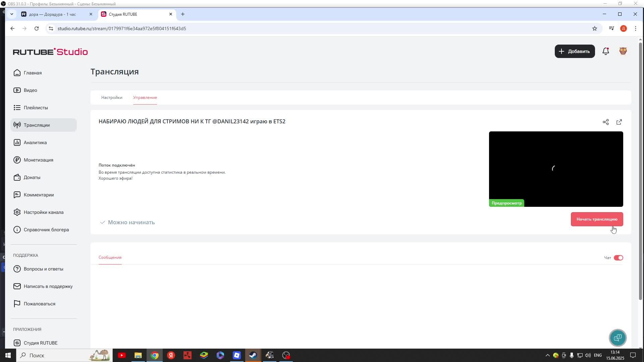Select Сообщения tab
Image resolution: width=644 pixels, height=362 pixels.
point(110,257)
